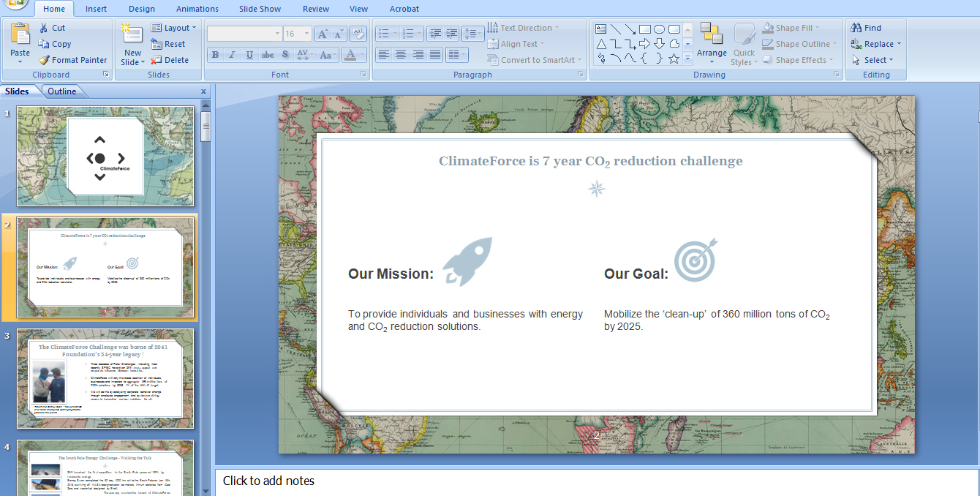Click the New Slide icon
Viewport: 980px width, 496px height.
pos(132,34)
